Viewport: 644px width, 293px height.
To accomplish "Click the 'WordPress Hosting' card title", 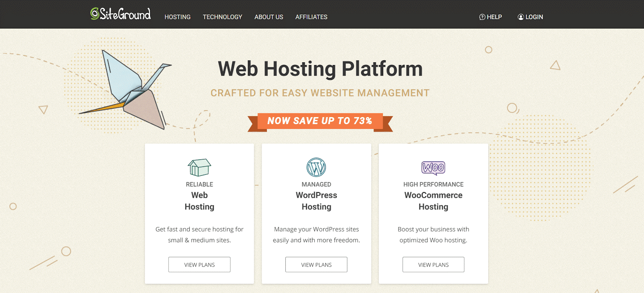I will coord(316,201).
